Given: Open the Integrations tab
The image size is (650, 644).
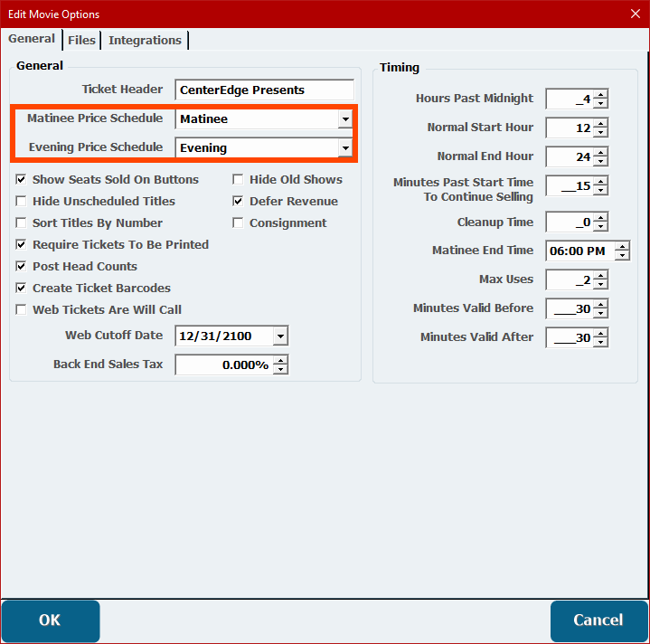Looking at the screenshot, I should coord(145,40).
